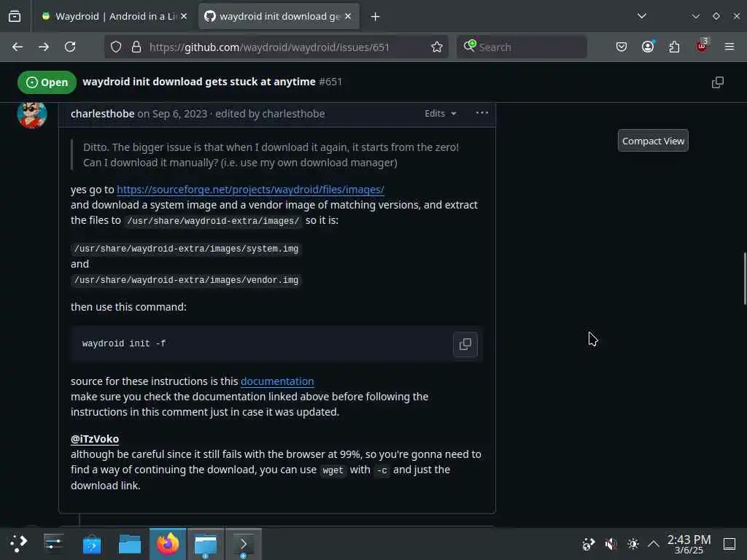The height and width of the screenshot is (560, 747).
Task: Open brightness tray icon
Action: click(632, 543)
